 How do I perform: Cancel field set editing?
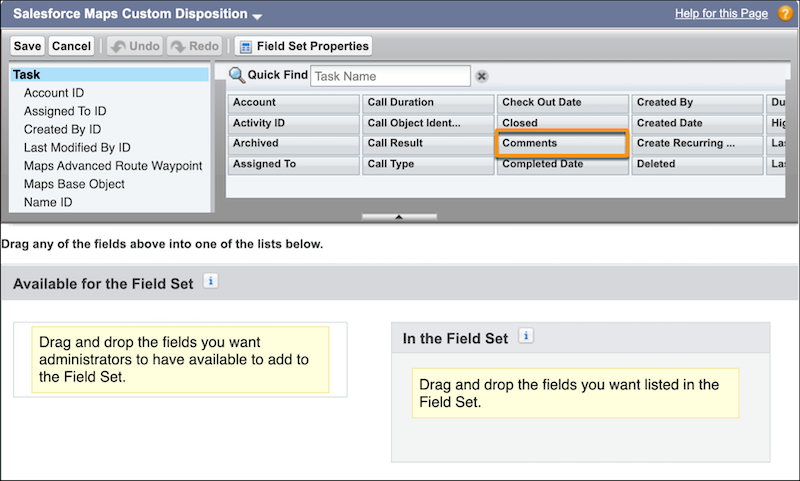coord(71,46)
